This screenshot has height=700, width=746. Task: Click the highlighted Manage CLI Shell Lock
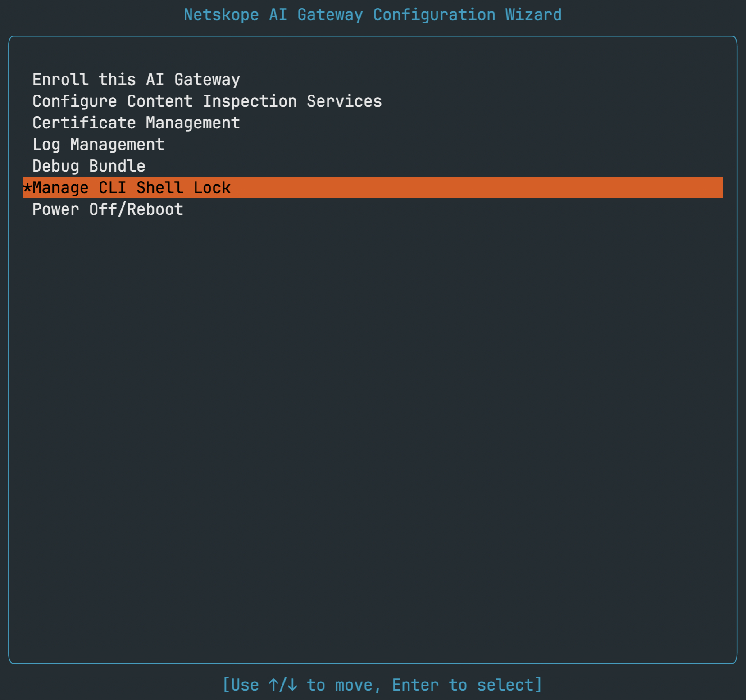pos(373,187)
